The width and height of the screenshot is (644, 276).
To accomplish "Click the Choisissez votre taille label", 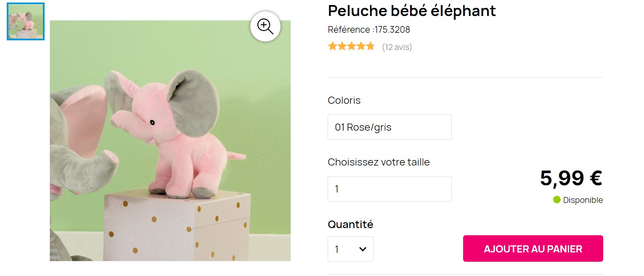I will (379, 162).
